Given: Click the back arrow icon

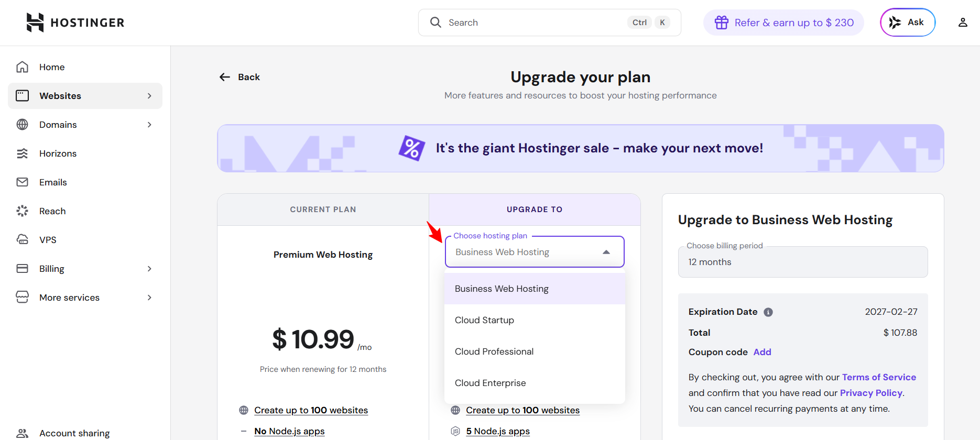Looking at the screenshot, I should coord(225,77).
